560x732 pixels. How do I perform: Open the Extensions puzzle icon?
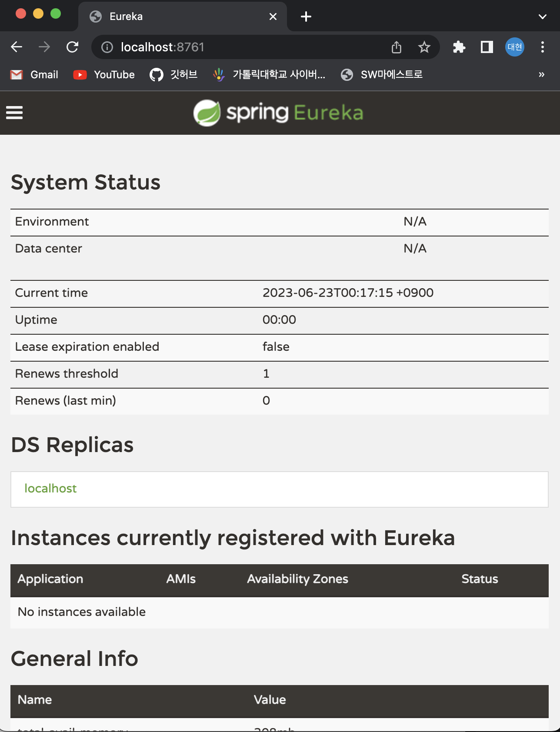[459, 47]
